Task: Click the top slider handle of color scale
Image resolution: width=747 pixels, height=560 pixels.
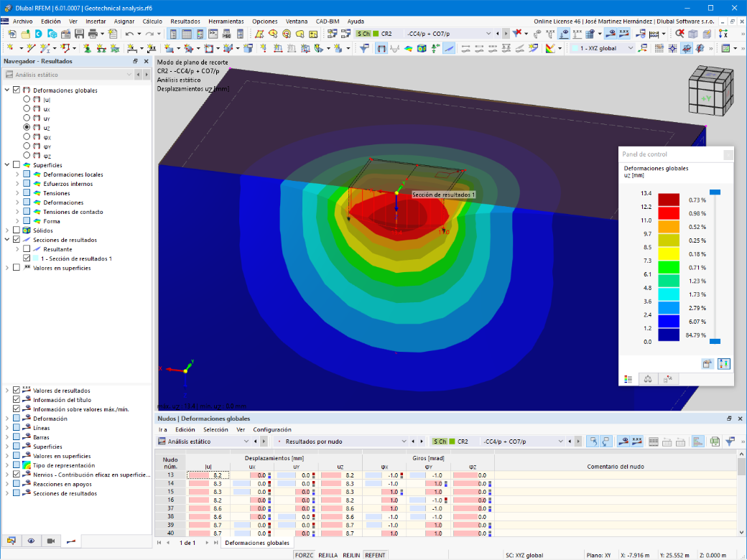Action: 715,192
